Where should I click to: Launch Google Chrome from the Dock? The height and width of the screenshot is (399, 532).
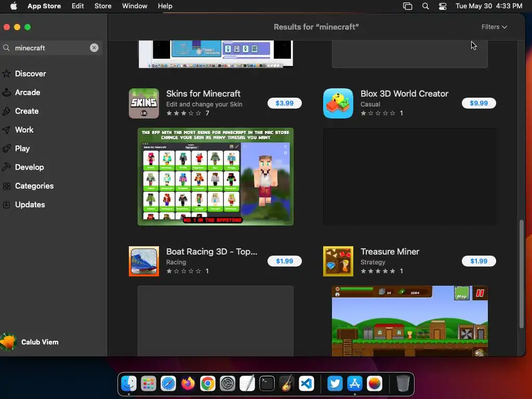[208, 384]
